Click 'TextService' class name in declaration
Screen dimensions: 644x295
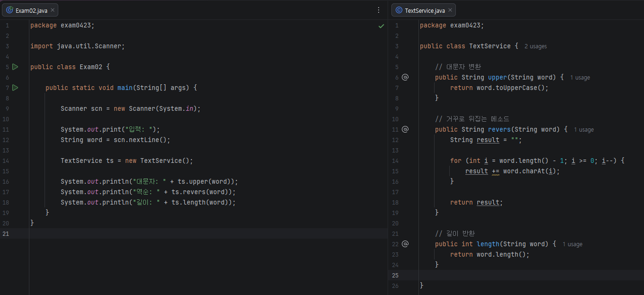click(490, 46)
